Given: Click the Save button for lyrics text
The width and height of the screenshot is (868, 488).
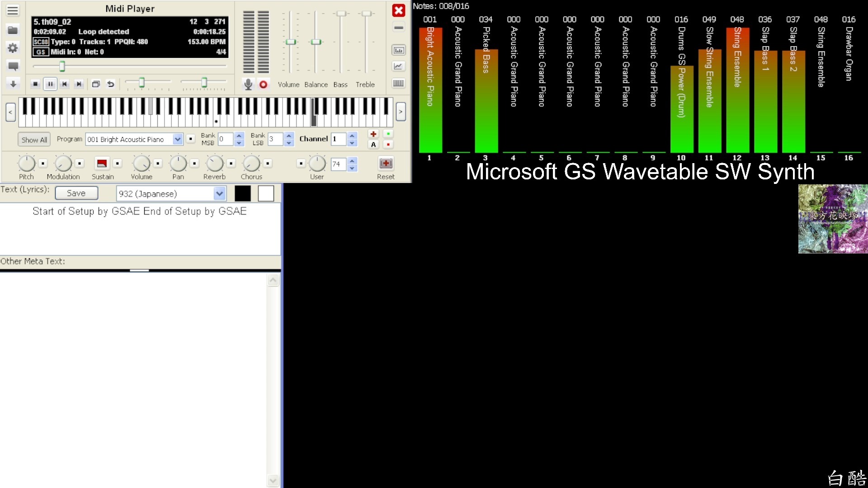Looking at the screenshot, I should click(x=76, y=193).
